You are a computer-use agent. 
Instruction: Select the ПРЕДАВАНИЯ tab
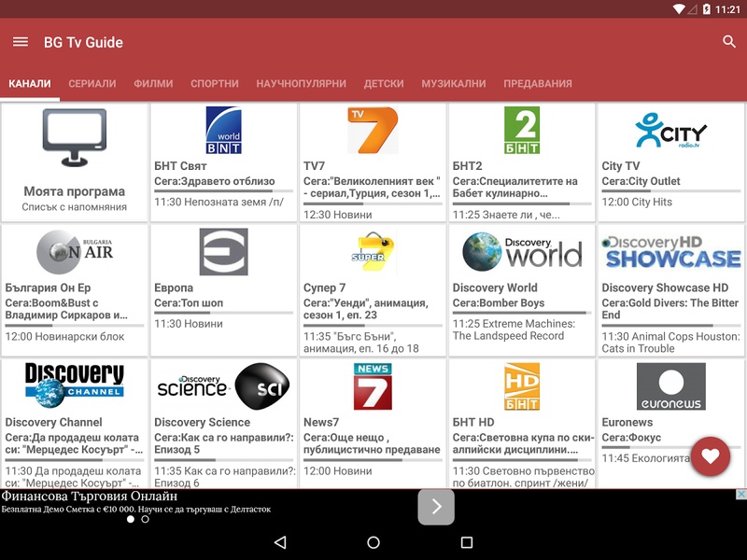538,84
